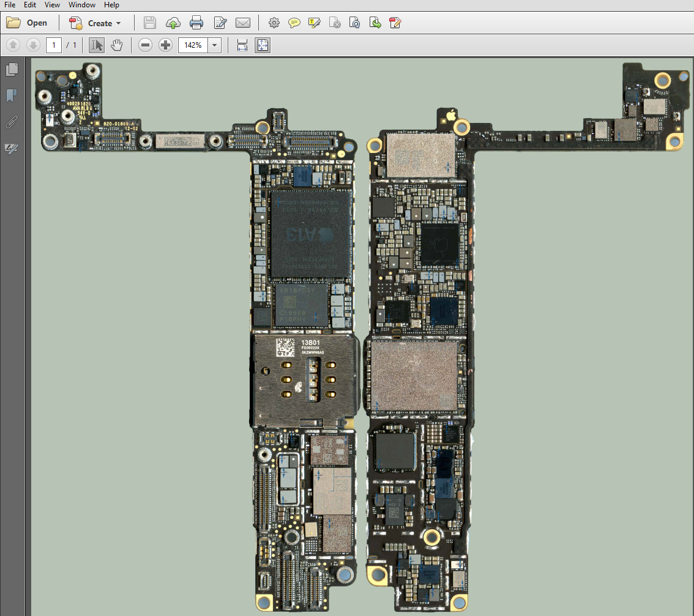Click the zoom out minus button
The width and height of the screenshot is (694, 616).
(145, 45)
